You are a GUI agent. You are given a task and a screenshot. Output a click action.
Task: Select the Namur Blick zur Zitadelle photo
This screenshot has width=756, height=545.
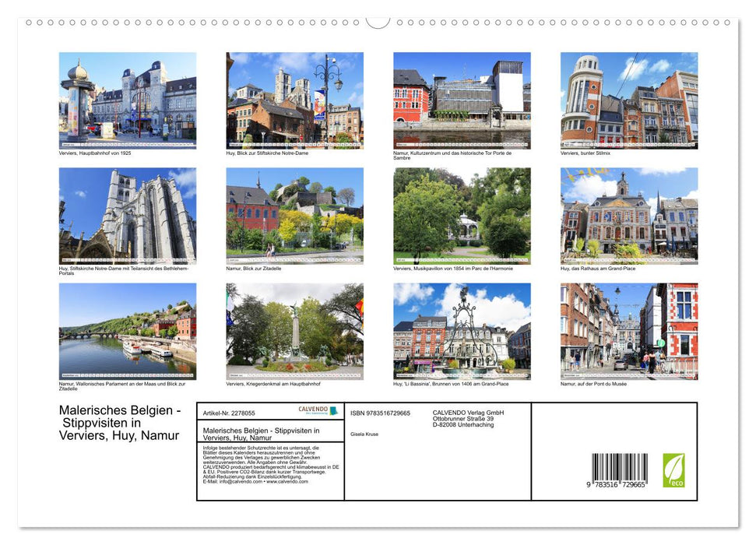[294, 216]
